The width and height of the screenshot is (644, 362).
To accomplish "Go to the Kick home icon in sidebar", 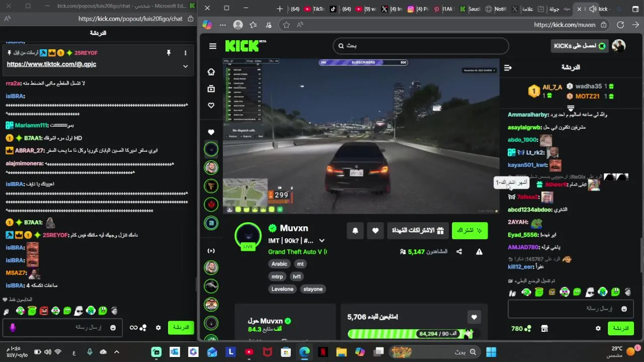I will [x=211, y=72].
